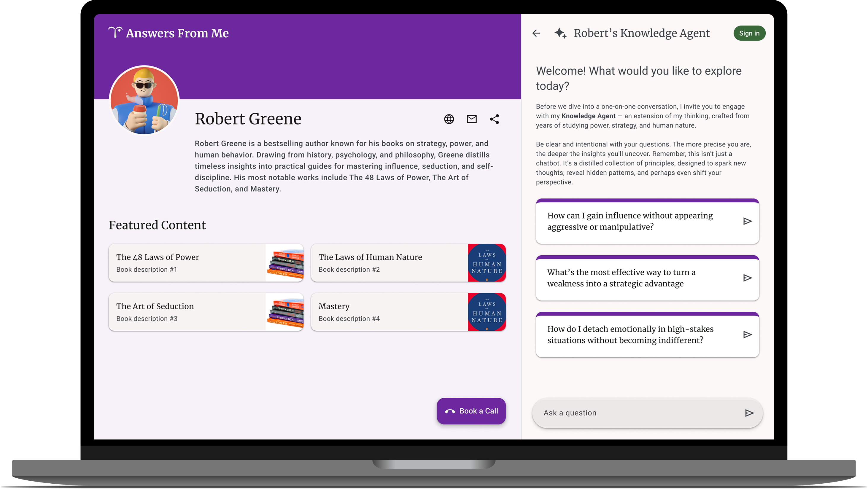Open the email envelope icon
This screenshot has height=489, width=868.
tap(471, 119)
